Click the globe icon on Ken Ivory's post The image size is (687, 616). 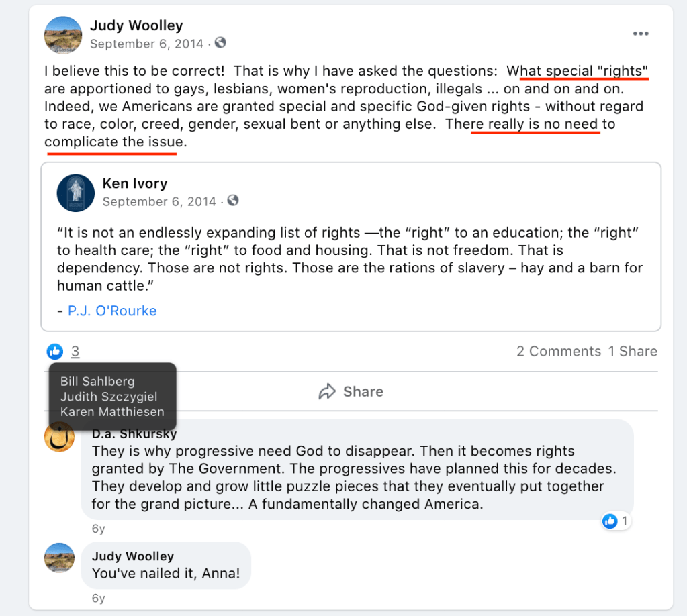tap(232, 201)
